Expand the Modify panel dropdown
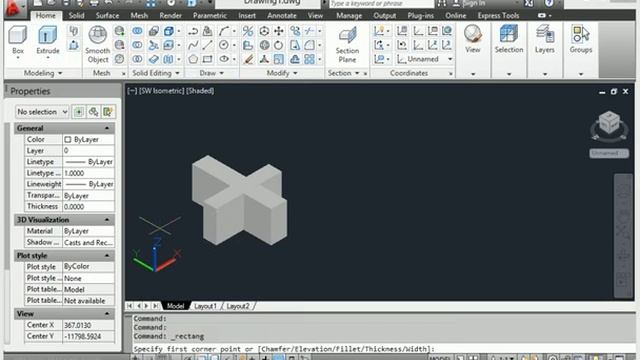640x360 pixels. click(295, 73)
